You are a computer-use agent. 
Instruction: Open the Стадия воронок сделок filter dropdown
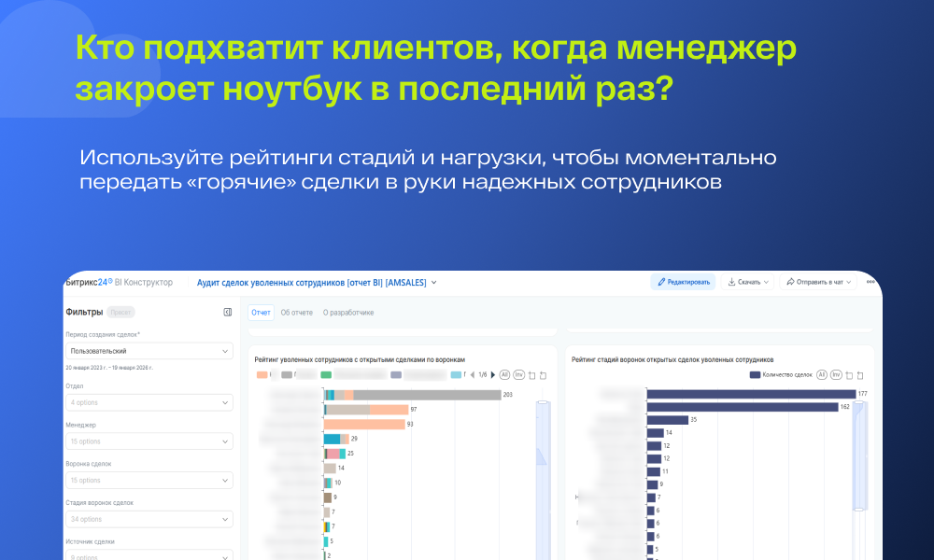coord(149,519)
